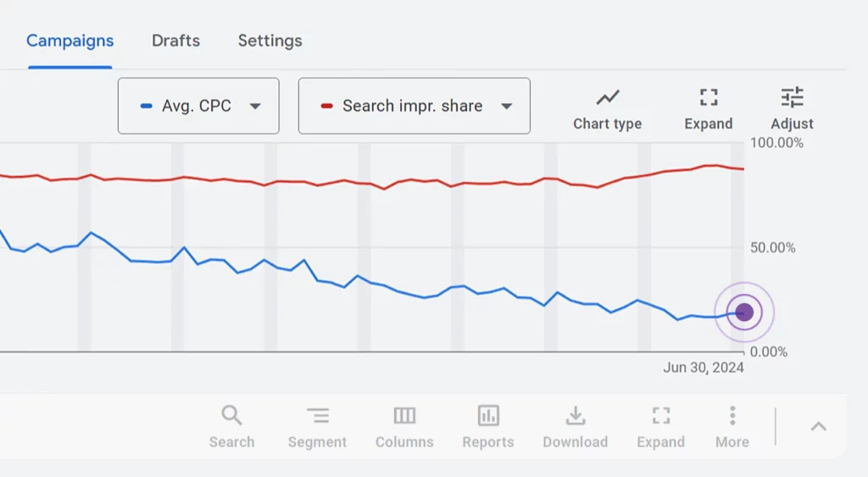Open the More three-dot menu

[732, 415]
